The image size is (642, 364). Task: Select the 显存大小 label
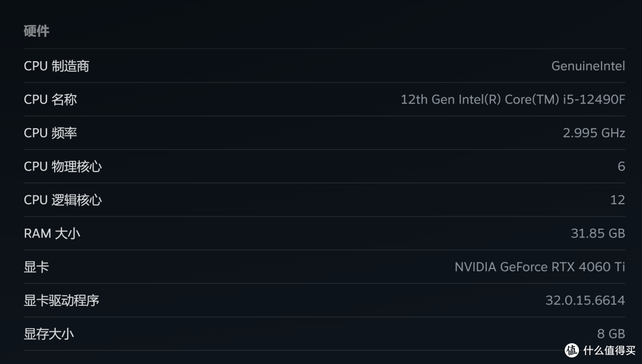coord(49,334)
